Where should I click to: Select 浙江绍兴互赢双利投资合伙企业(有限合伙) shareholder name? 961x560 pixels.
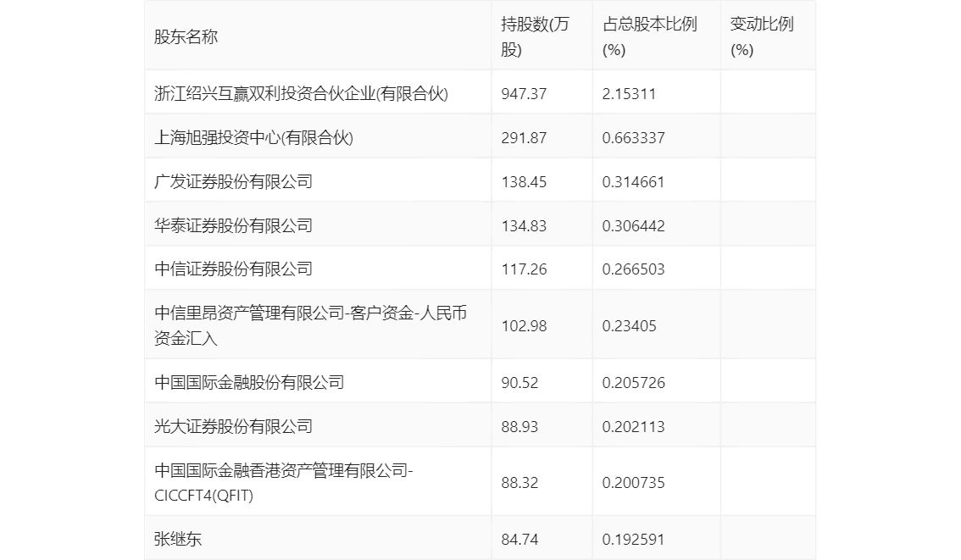(x=301, y=94)
